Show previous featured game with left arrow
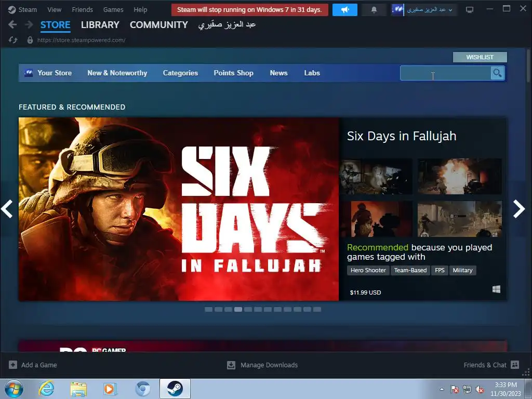The height and width of the screenshot is (399, 532). [x=7, y=209]
